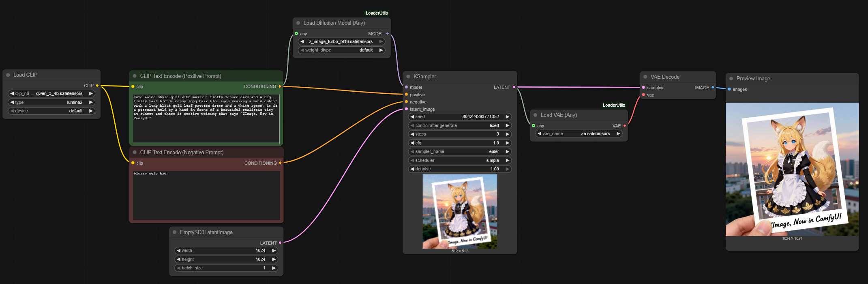Collapse the KSampler node via its title dot

(408, 77)
